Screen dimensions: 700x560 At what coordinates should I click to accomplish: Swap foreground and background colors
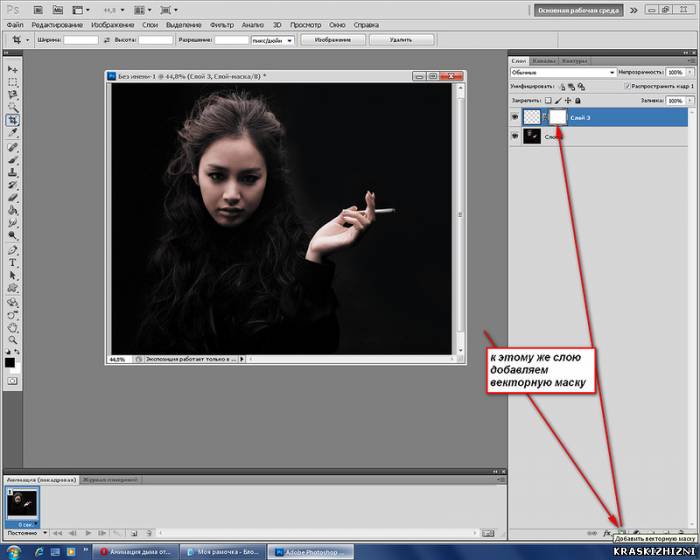tap(17, 352)
